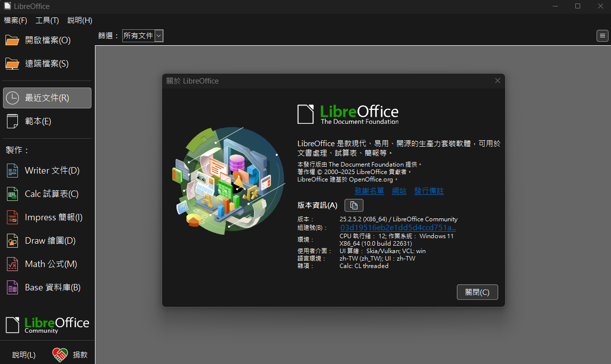Image resolution: width=611 pixels, height=364 pixels.
Task: Click the 關於 LibreOffice dialog title
Action: point(192,81)
